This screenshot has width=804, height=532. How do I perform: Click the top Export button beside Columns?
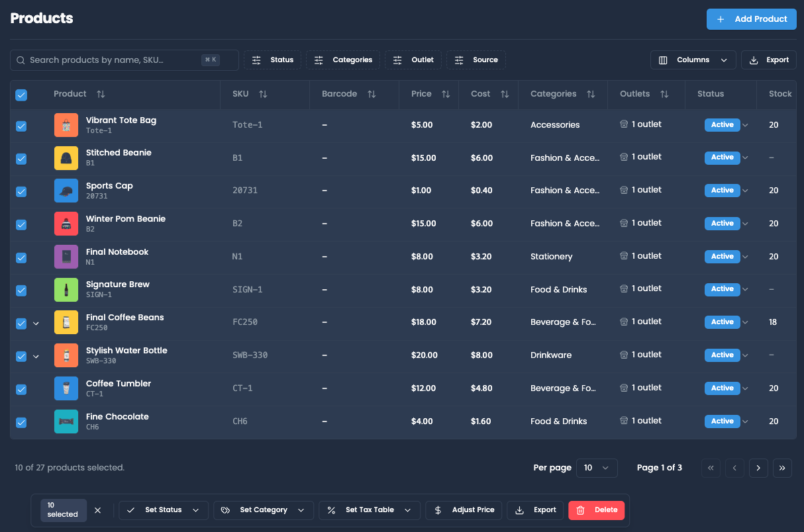point(769,60)
